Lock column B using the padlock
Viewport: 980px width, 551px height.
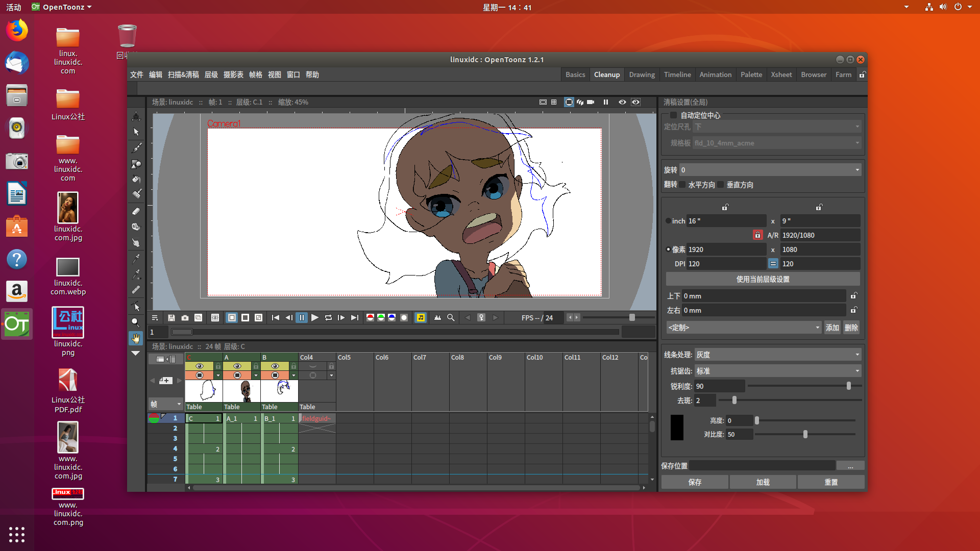[x=294, y=366]
